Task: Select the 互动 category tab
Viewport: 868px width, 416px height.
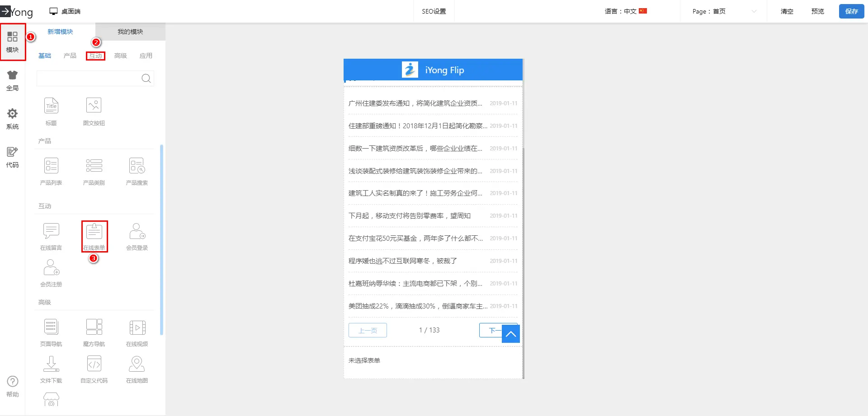Action: click(x=95, y=56)
